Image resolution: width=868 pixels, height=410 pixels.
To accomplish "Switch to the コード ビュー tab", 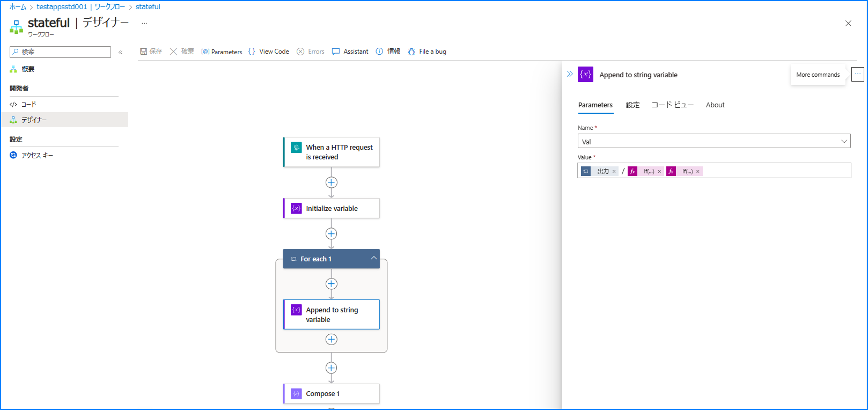I will click(x=673, y=105).
